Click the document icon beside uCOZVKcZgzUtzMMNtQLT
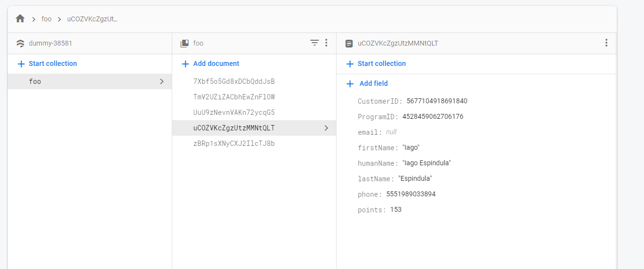The width and height of the screenshot is (644, 269). click(349, 43)
